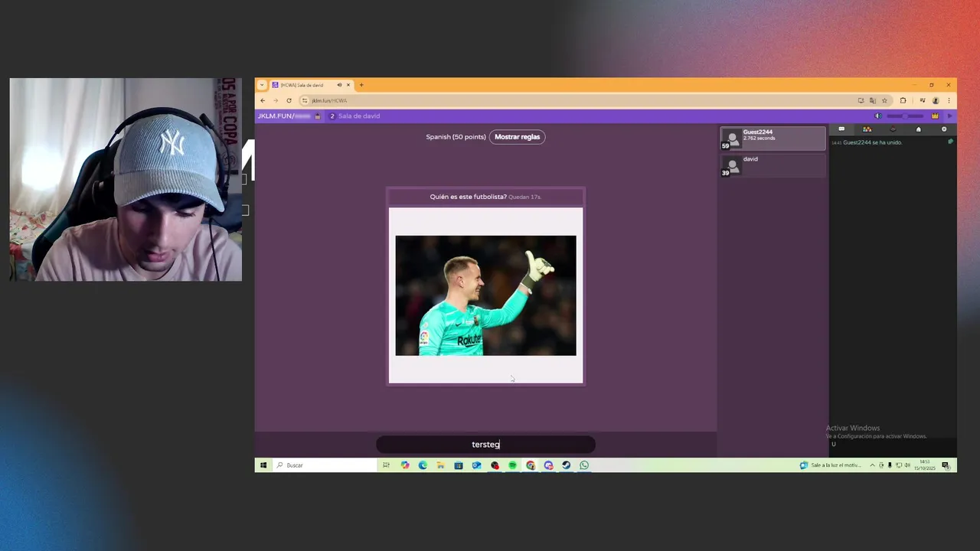Click the jklm.fun address bar URL

[329, 100]
